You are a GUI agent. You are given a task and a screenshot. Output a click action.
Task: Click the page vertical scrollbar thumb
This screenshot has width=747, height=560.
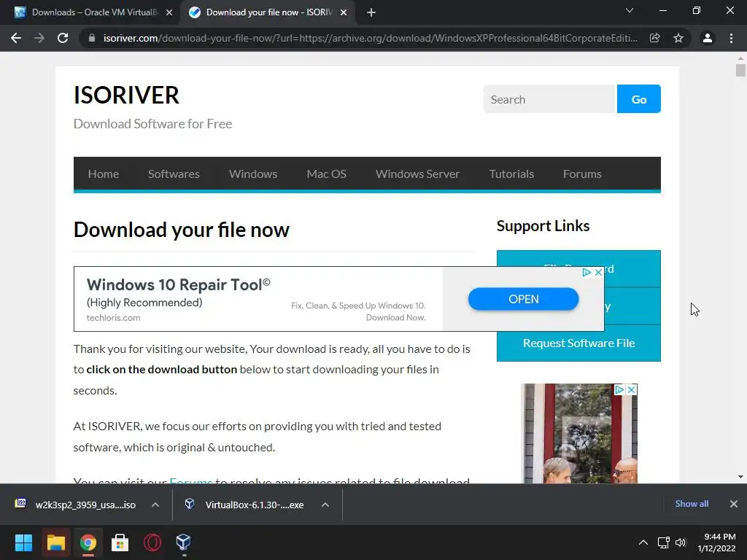click(x=740, y=70)
